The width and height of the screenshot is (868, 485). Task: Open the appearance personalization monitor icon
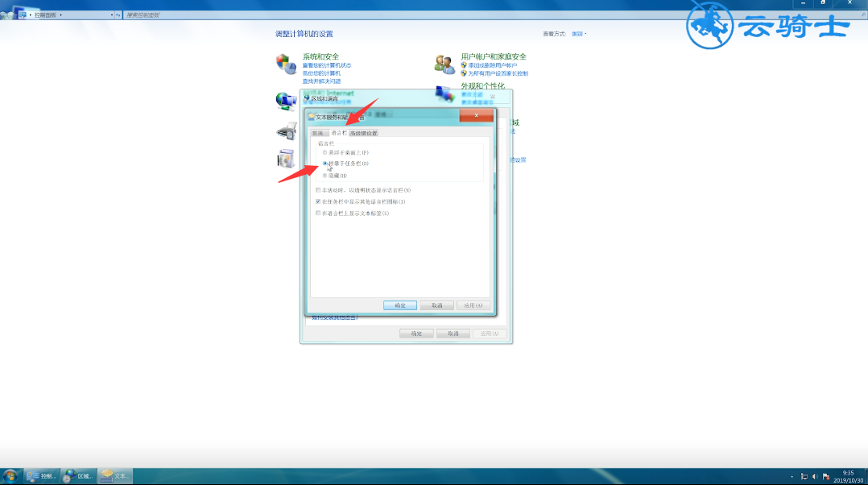444,93
